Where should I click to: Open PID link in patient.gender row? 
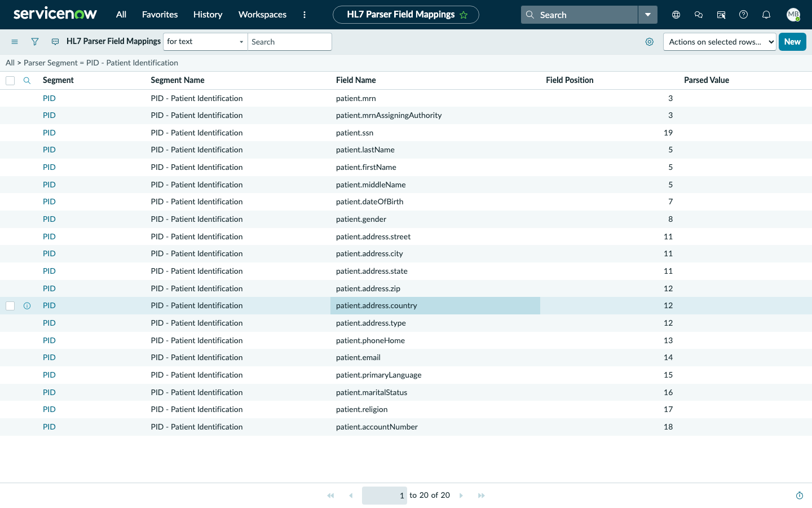click(49, 219)
